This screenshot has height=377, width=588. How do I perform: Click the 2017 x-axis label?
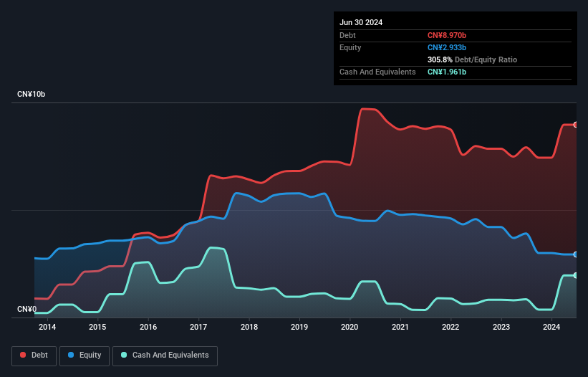point(198,327)
